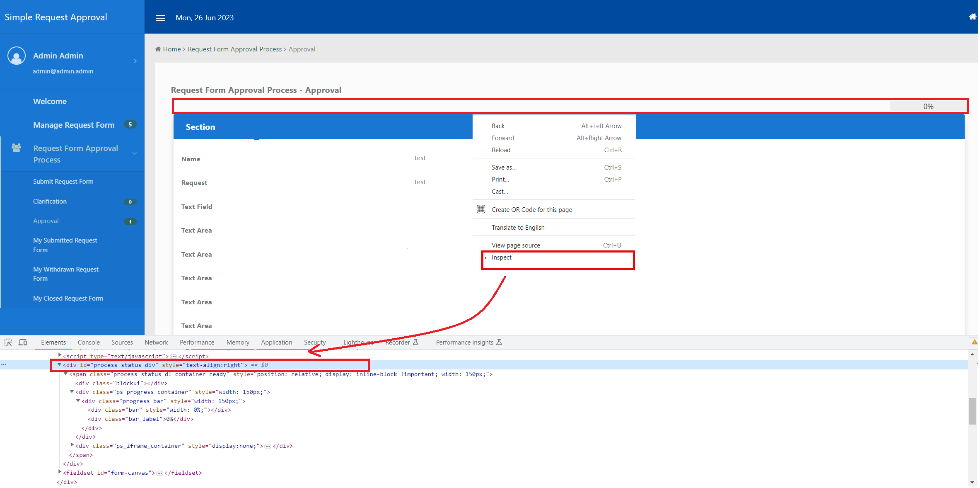Image resolution: width=980 pixels, height=488 pixels.
Task: Collapse the Request Form Approval Process chevron
Action: point(135,153)
